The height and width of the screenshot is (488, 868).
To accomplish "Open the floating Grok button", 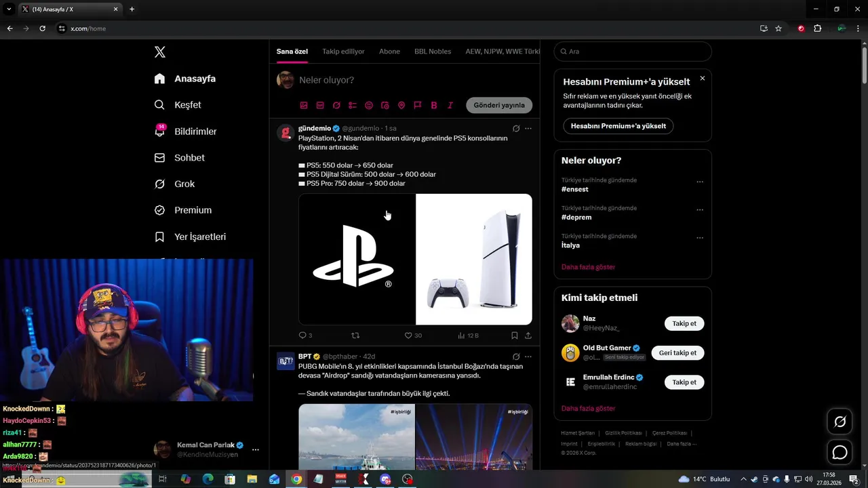I will (x=840, y=422).
